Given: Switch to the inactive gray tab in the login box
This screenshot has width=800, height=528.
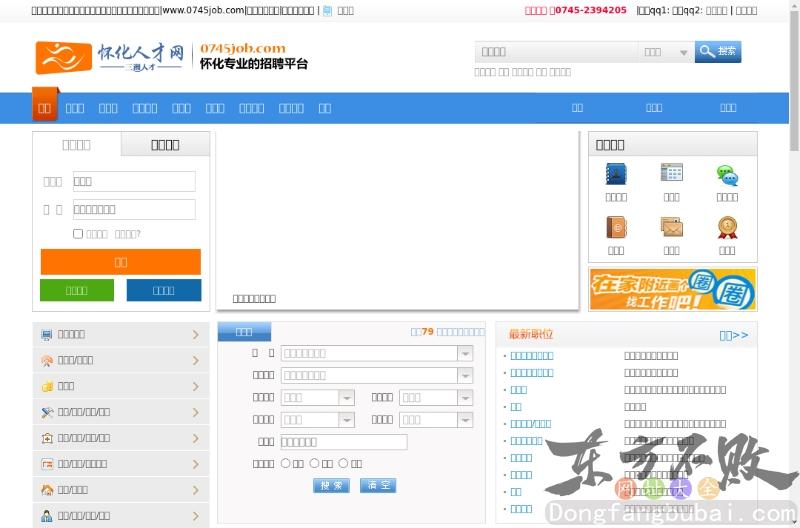Looking at the screenshot, I should coord(165,145).
